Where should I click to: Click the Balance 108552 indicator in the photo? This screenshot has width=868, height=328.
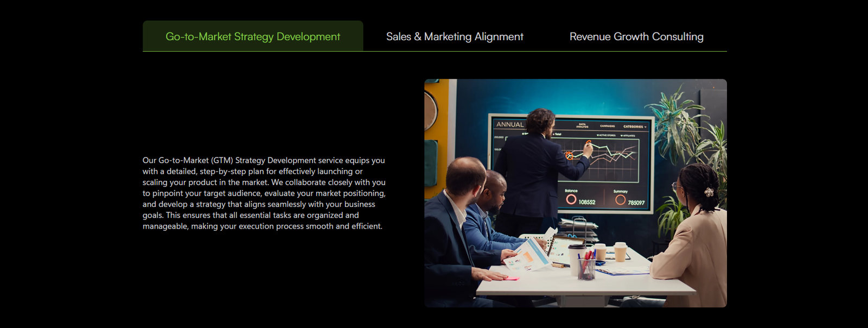(580, 198)
